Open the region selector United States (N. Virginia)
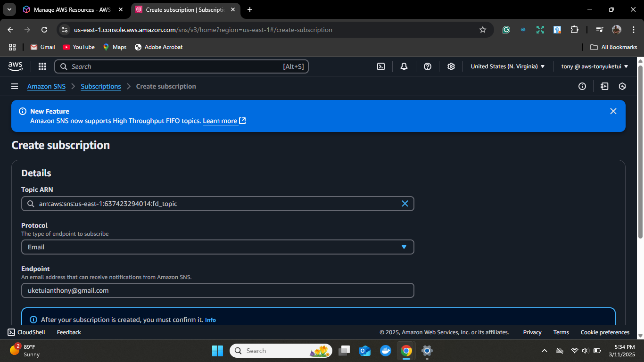This screenshot has width=644, height=362. (508, 66)
